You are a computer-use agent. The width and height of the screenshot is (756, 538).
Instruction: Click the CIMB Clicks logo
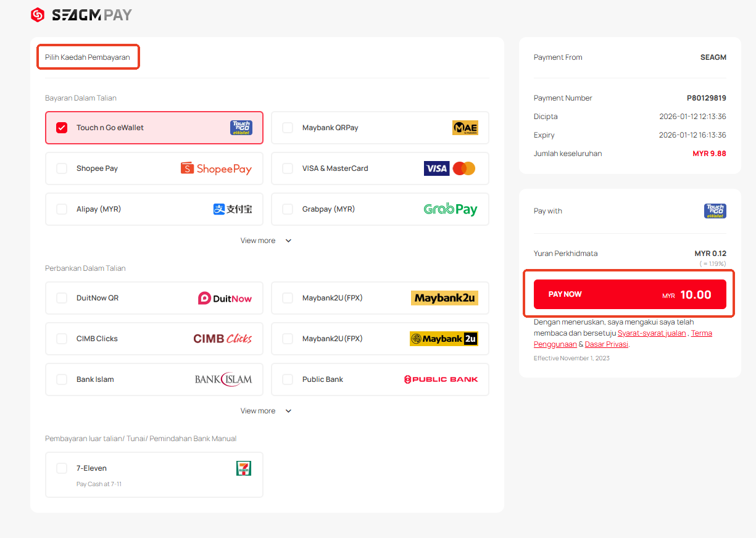coord(222,339)
